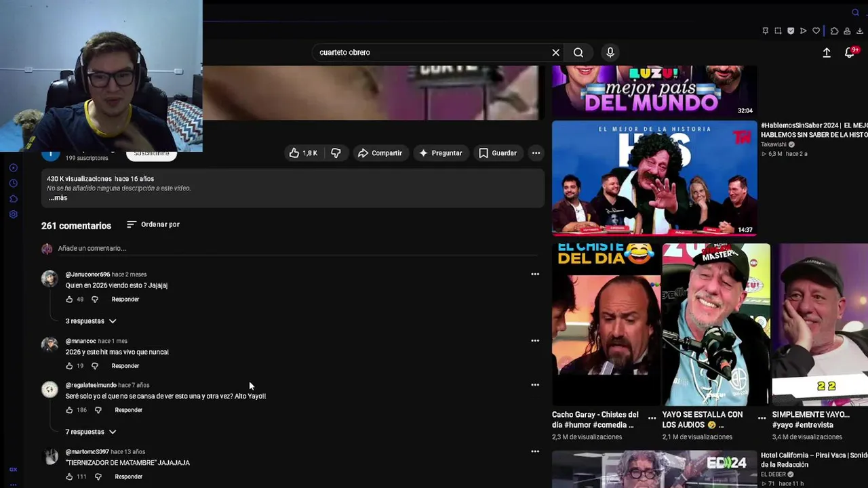Dislike the comment by @regalateelmundo

coord(98,410)
